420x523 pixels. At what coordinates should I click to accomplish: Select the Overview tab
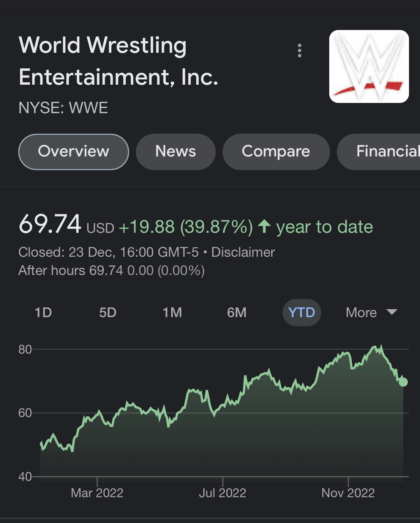pos(74,152)
